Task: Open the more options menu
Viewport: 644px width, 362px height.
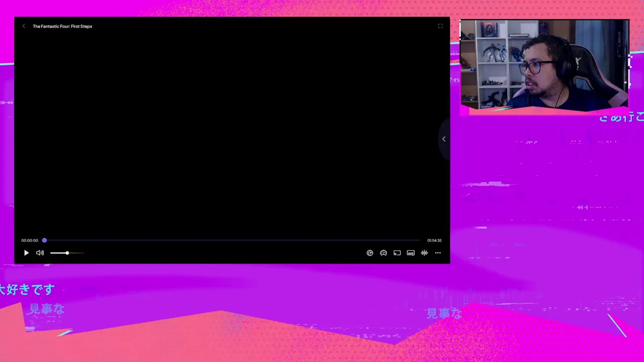Action: (438, 253)
